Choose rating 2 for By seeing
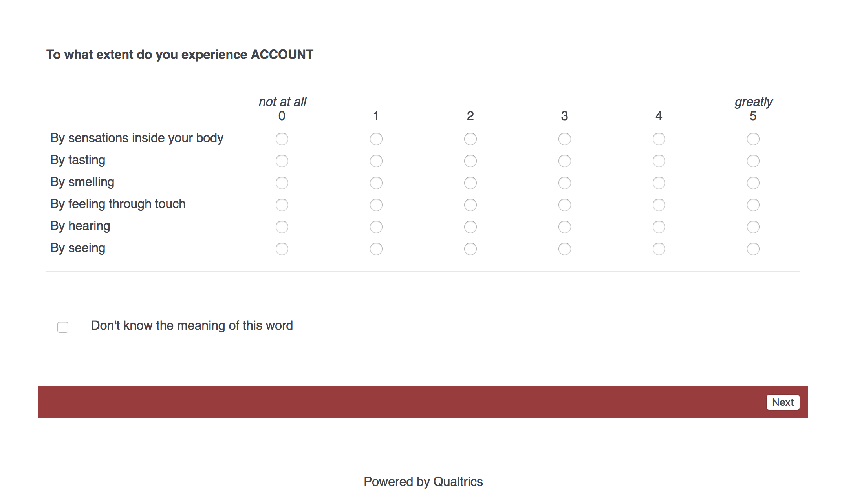 (x=470, y=249)
